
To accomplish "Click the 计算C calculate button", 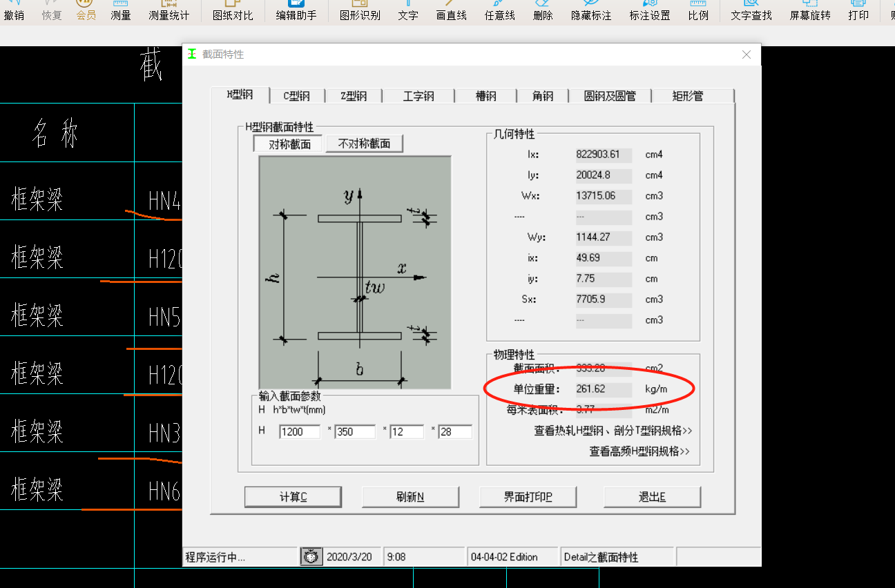I will tap(293, 497).
